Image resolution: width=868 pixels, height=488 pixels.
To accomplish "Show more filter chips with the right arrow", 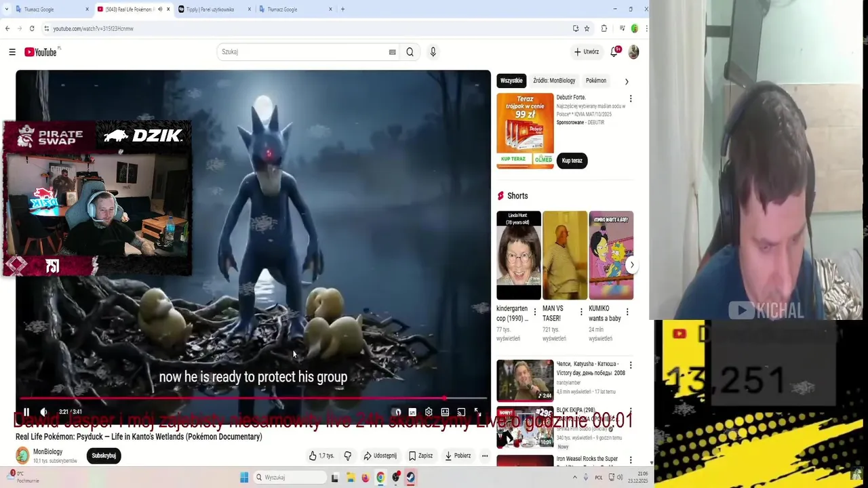I will (627, 81).
